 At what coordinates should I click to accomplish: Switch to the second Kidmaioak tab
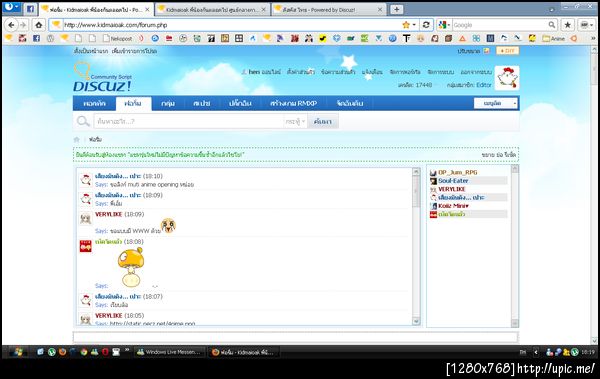(x=212, y=10)
